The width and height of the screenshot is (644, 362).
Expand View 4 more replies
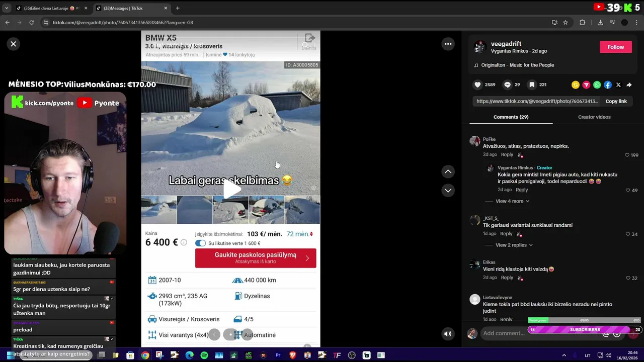512,201
